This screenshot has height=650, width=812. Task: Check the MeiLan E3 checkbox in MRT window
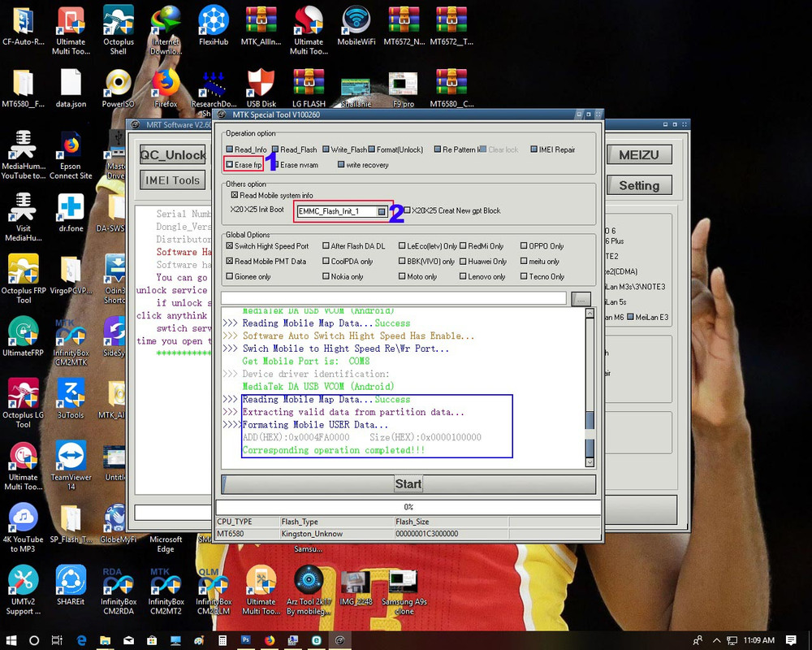click(x=630, y=317)
